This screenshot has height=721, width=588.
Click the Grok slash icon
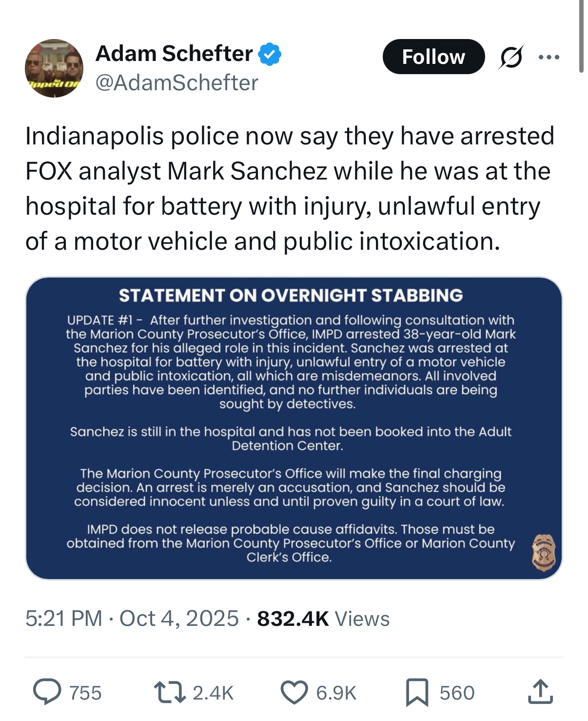coord(511,57)
